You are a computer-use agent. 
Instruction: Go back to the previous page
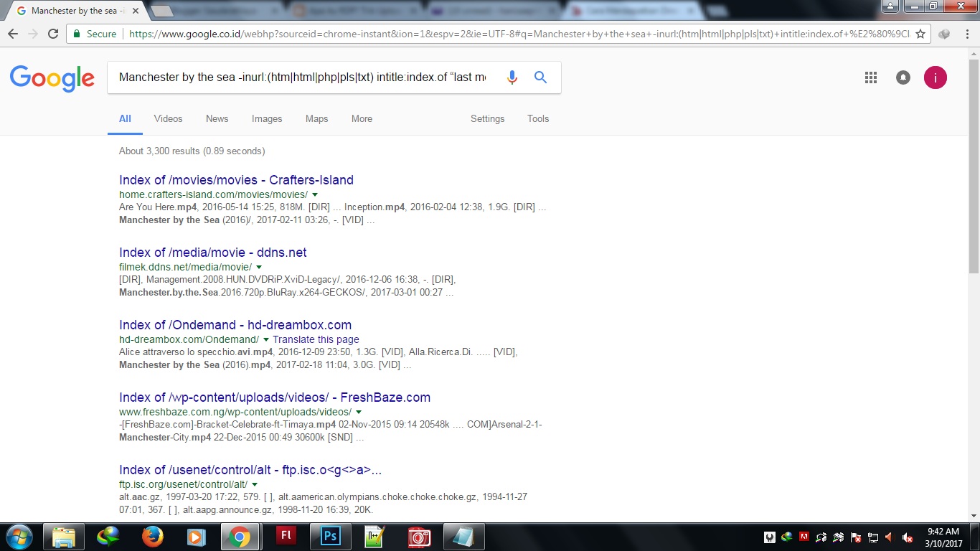pyautogui.click(x=13, y=34)
